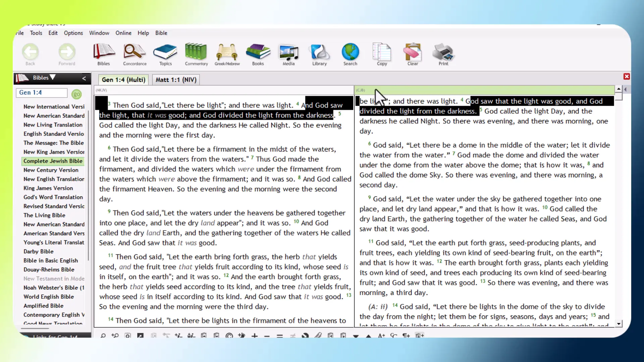Screen dimensions: 644x362
Task: Go back with the Back arrow
Action: point(30,55)
